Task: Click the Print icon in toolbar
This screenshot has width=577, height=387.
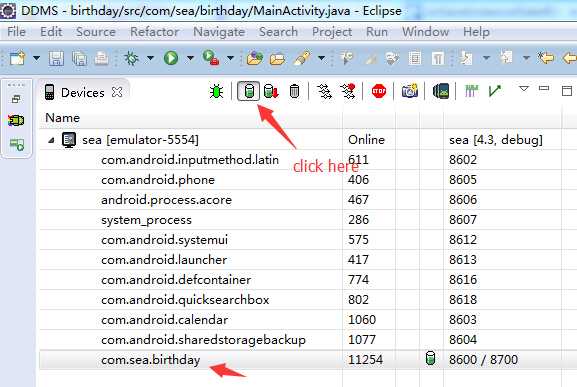Action: [x=102, y=58]
